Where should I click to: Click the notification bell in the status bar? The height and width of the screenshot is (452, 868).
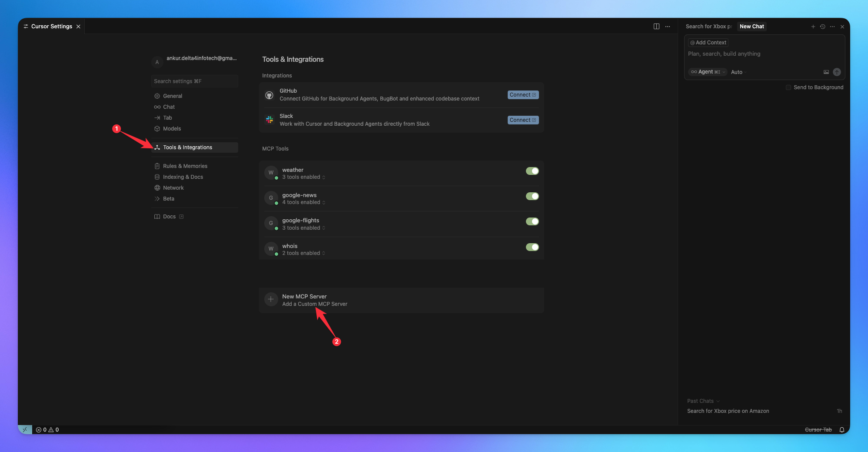pos(842,429)
